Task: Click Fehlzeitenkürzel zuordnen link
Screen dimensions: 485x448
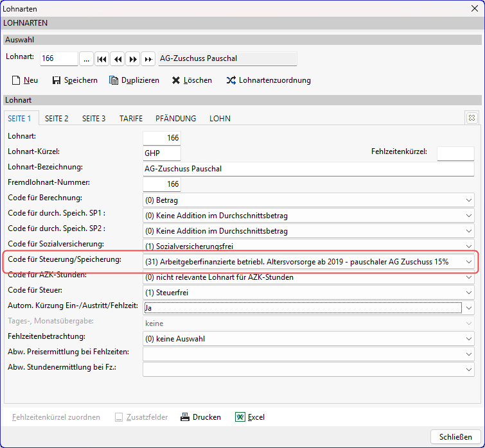Action: pos(56,417)
